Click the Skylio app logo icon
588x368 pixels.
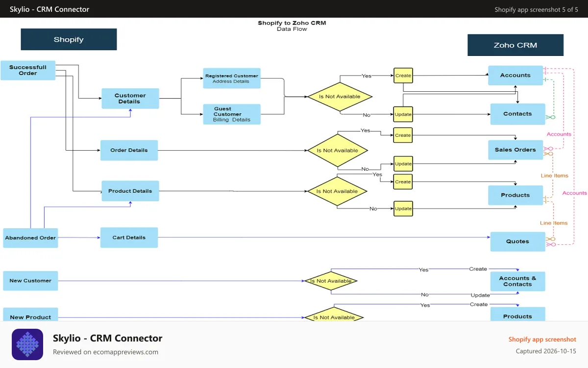click(x=27, y=344)
